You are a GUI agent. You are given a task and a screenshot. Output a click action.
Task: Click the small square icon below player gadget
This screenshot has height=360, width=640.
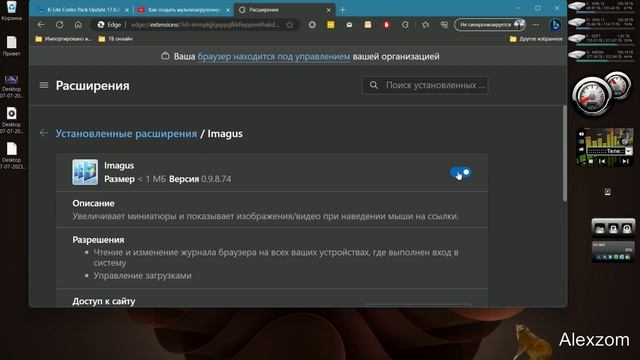coord(608,191)
